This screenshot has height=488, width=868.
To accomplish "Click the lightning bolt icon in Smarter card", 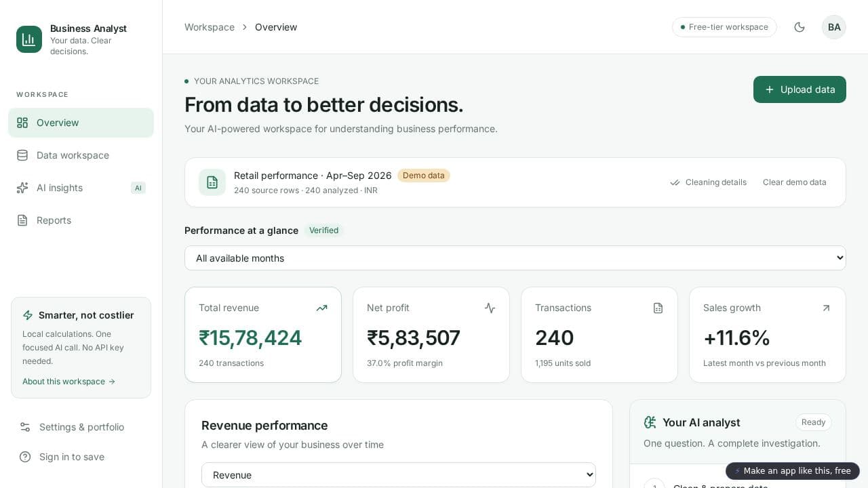I will (x=28, y=315).
